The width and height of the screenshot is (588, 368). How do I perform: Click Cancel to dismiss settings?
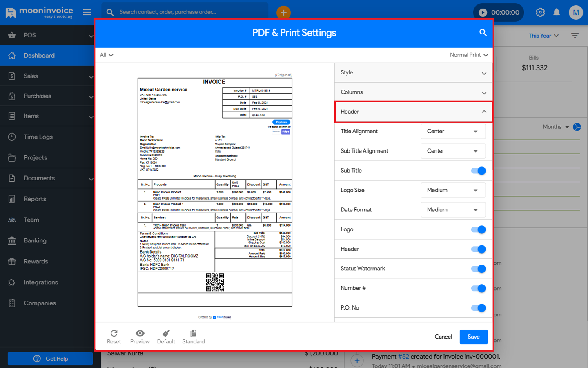443,337
